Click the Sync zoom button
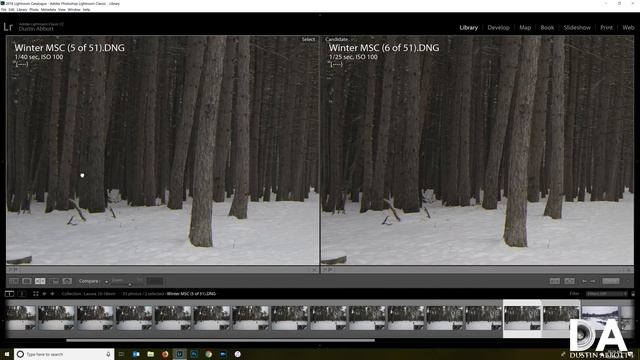This screenshot has height=360, width=640. tap(155, 281)
